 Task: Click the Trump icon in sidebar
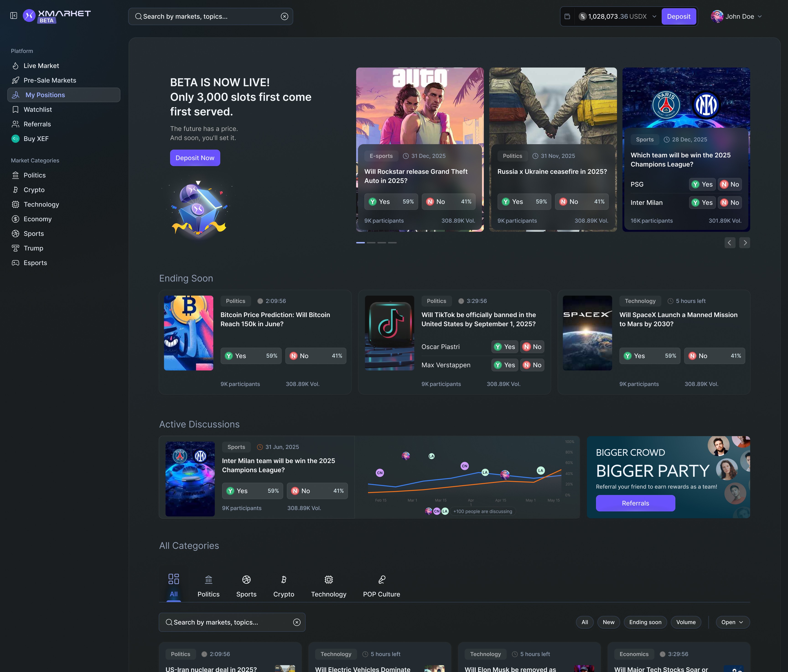16,248
